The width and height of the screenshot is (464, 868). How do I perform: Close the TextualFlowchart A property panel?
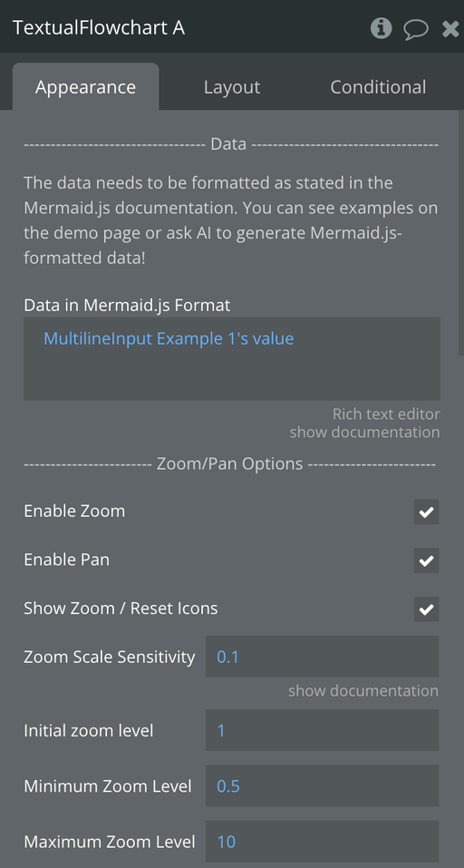(x=451, y=28)
